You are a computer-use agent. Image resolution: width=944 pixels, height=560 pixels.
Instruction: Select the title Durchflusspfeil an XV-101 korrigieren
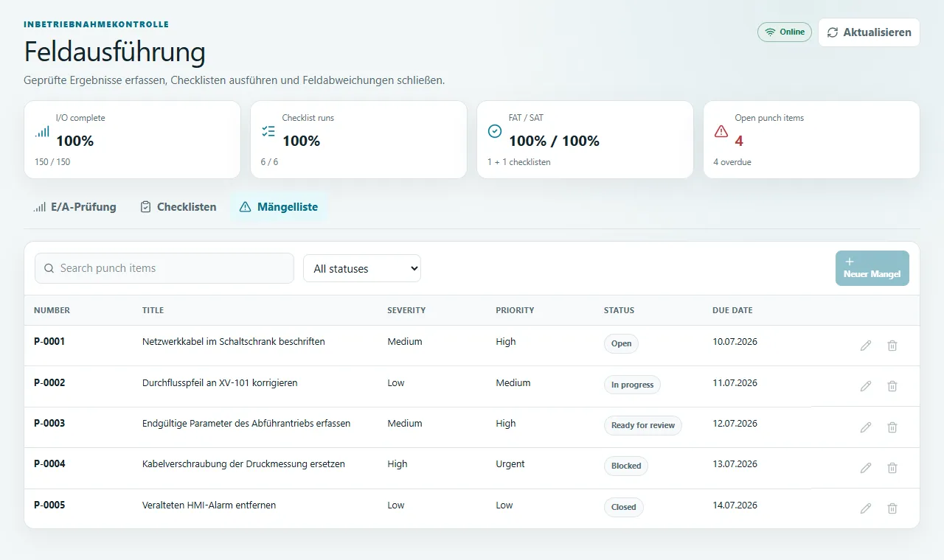[220, 383]
